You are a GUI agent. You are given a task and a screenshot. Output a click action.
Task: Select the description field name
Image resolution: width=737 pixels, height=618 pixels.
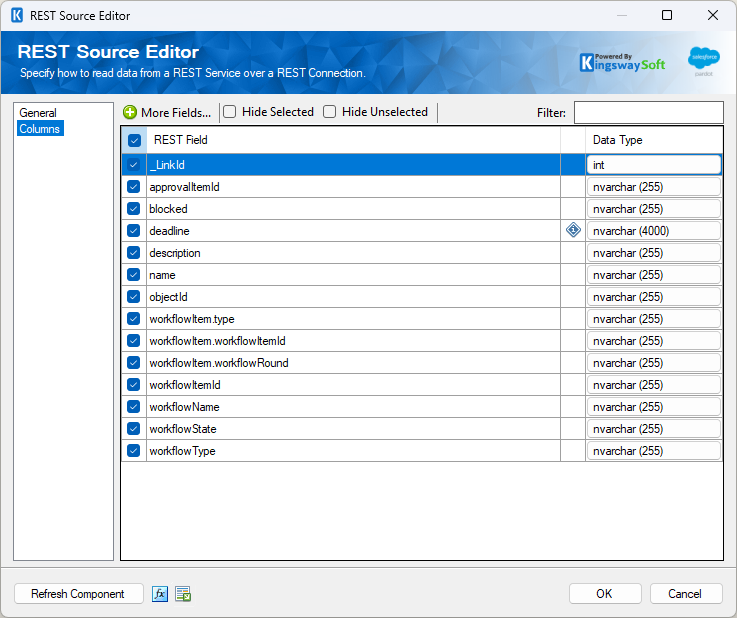[x=175, y=253]
